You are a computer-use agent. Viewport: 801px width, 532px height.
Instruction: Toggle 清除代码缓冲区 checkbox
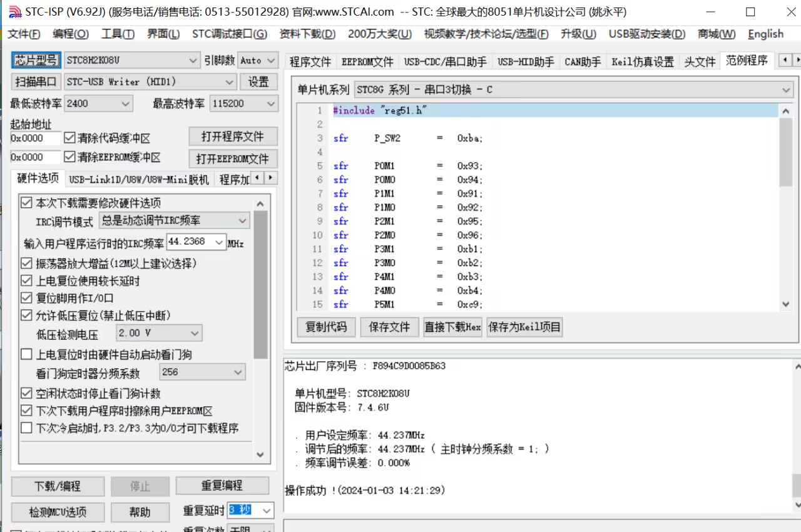click(x=69, y=138)
